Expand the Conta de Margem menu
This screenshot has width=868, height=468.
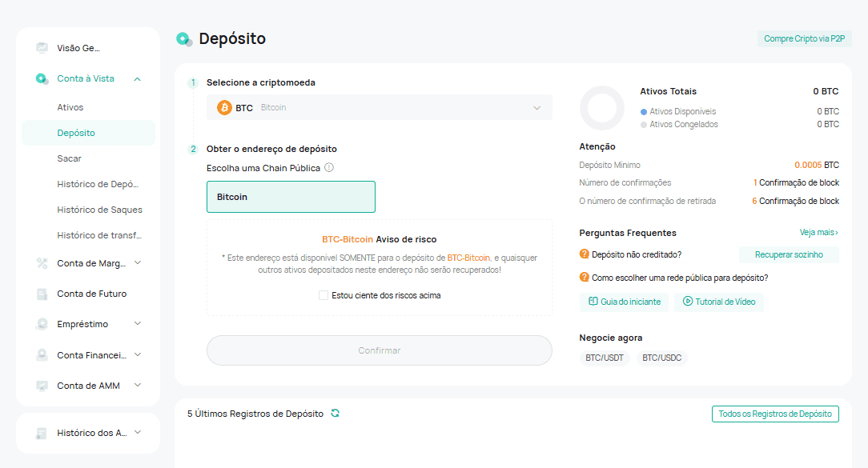138,262
